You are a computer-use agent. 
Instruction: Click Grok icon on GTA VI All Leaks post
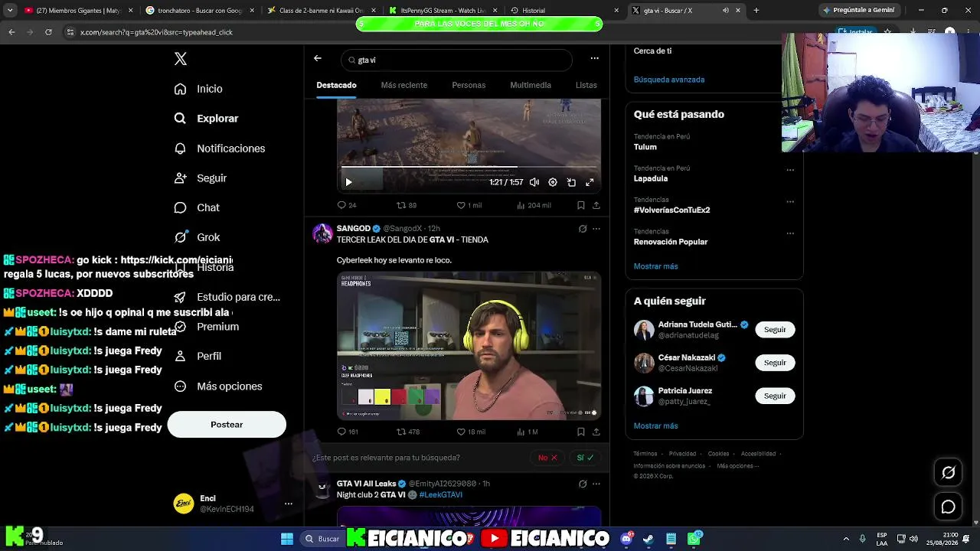click(583, 484)
